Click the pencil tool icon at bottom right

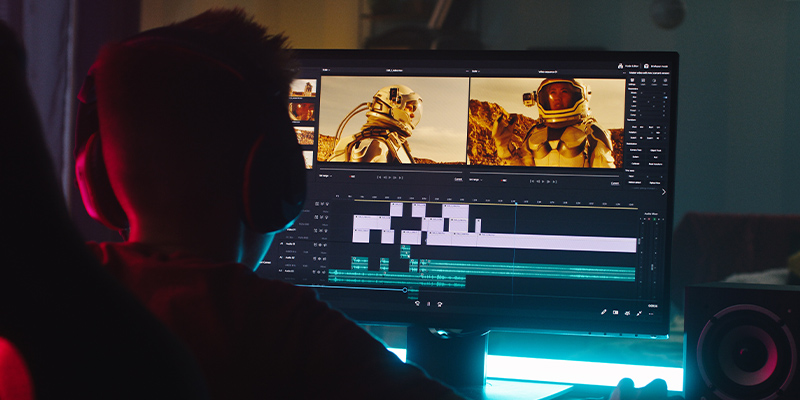604,312
